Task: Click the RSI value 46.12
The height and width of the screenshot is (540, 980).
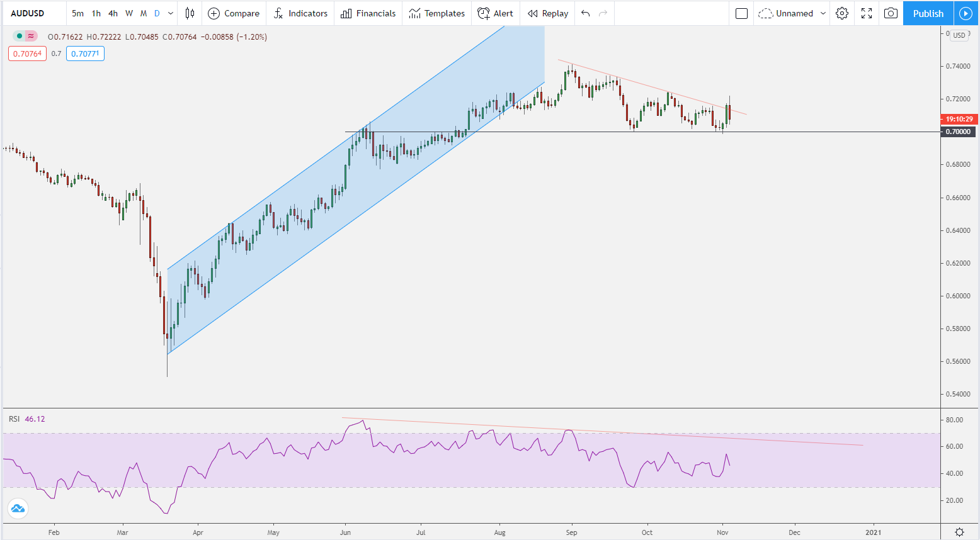Action: 35,419
